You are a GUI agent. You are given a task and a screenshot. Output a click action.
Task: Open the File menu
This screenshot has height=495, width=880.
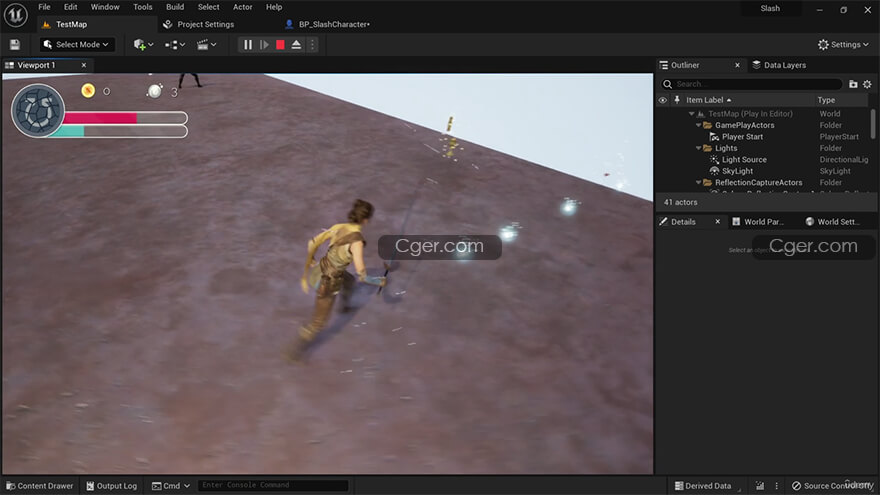click(44, 7)
